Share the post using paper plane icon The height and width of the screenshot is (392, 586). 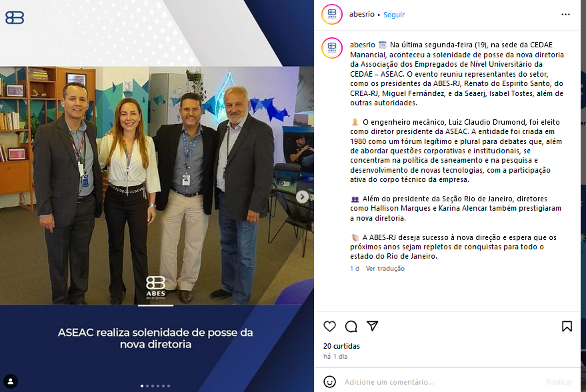372,326
